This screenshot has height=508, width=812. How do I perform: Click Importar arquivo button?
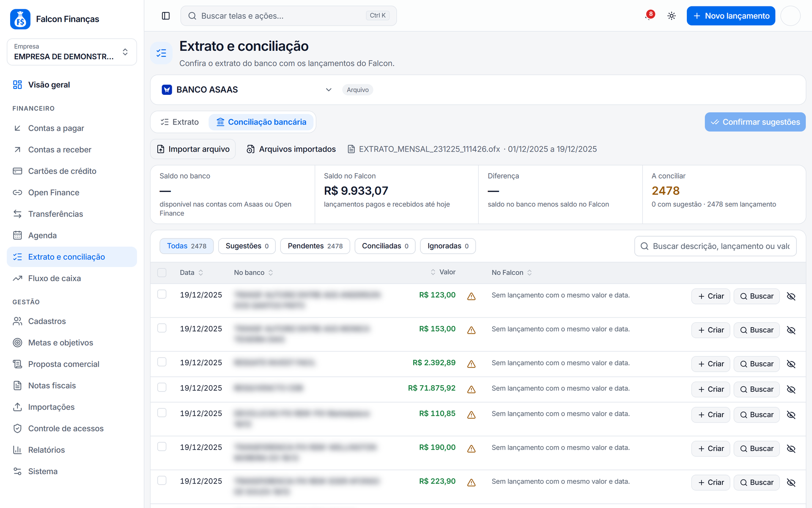193,149
